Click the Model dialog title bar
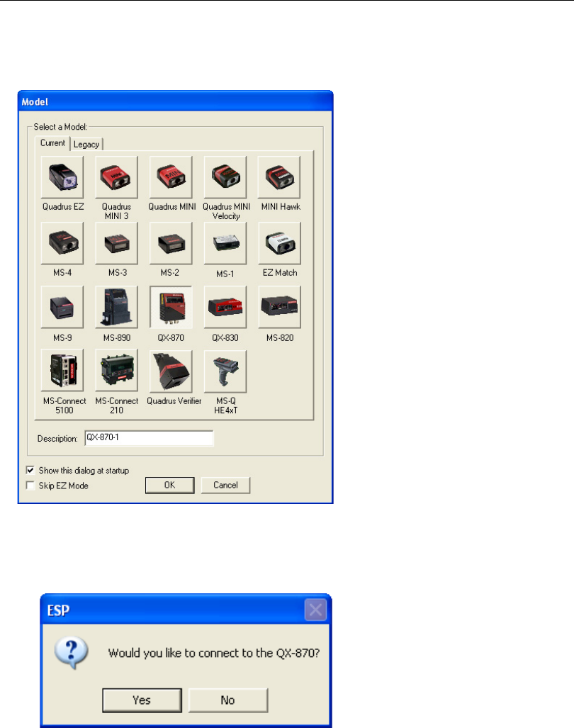The height and width of the screenshot is (728, 574). (x=176, y=101)
